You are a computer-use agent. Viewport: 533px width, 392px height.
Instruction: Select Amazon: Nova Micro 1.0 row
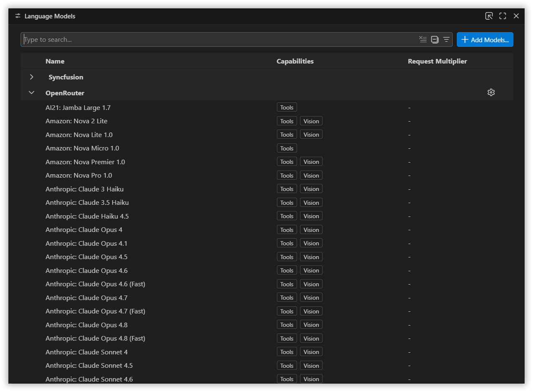(x=267, y=148)
